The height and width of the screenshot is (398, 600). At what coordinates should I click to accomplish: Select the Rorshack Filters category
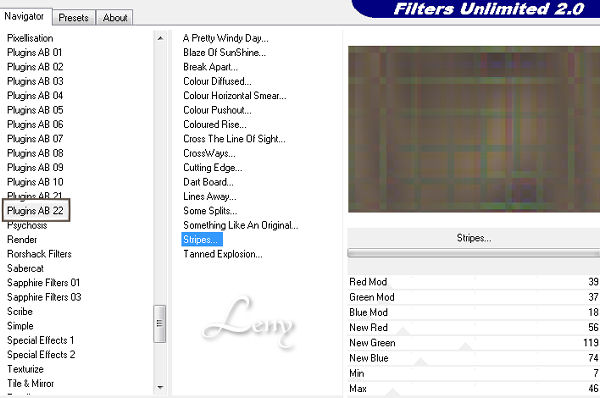[x=39, y=254]
